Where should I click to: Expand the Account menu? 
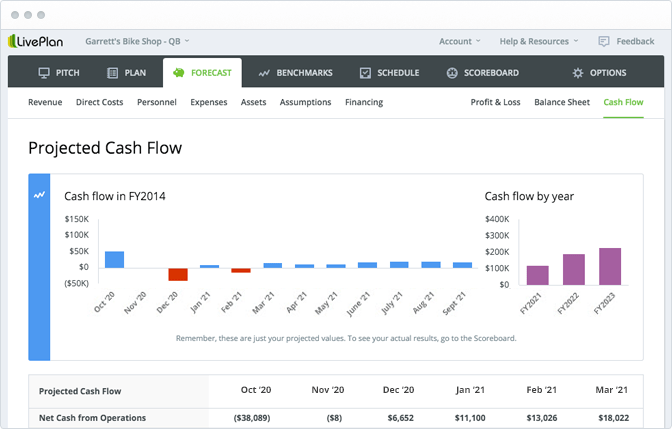459,41
